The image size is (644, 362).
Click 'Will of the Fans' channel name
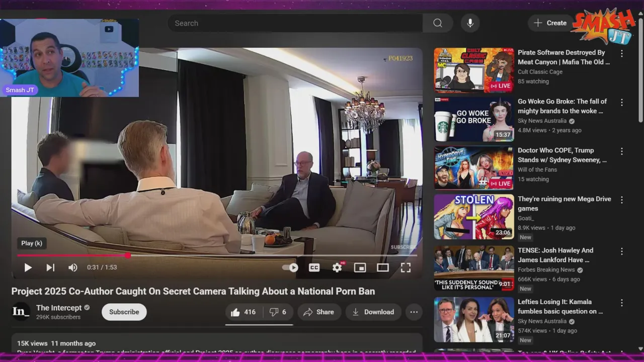(x=537, y=169)
